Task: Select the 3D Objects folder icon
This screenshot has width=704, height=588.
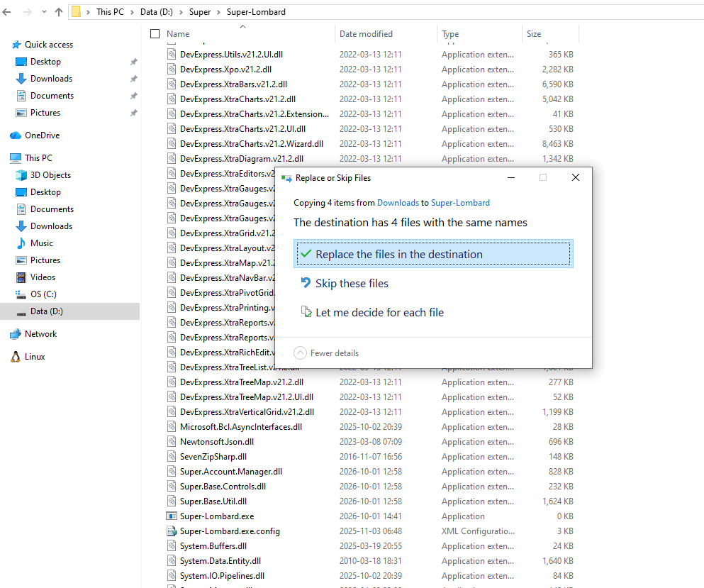Action: coord(21,175)
